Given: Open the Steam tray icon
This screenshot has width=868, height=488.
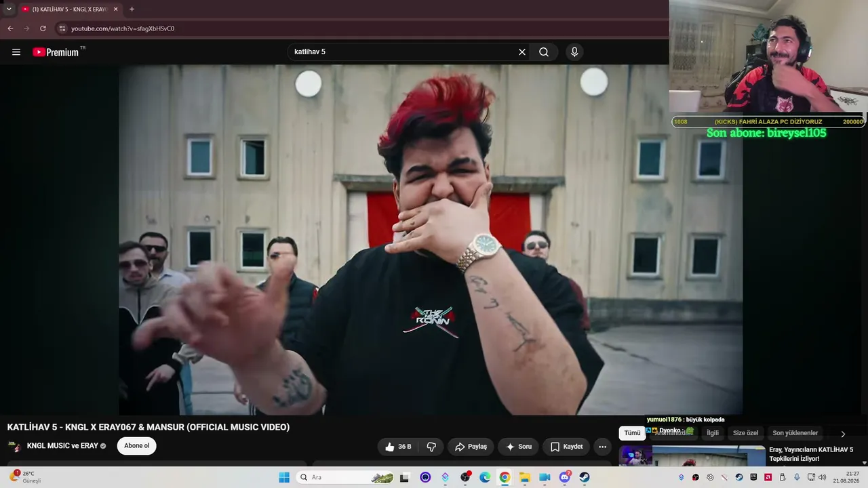Looking at the screenshot, I should (739, 477).
